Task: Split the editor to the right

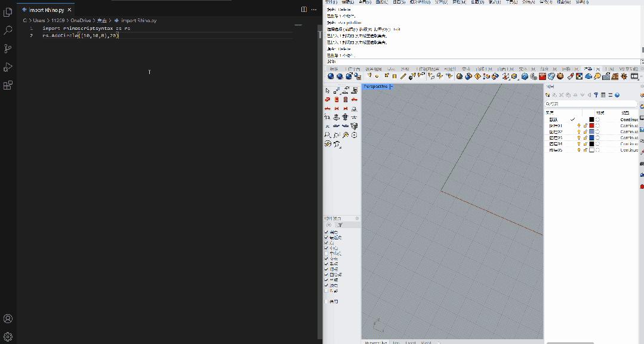Action: [304, 10]
